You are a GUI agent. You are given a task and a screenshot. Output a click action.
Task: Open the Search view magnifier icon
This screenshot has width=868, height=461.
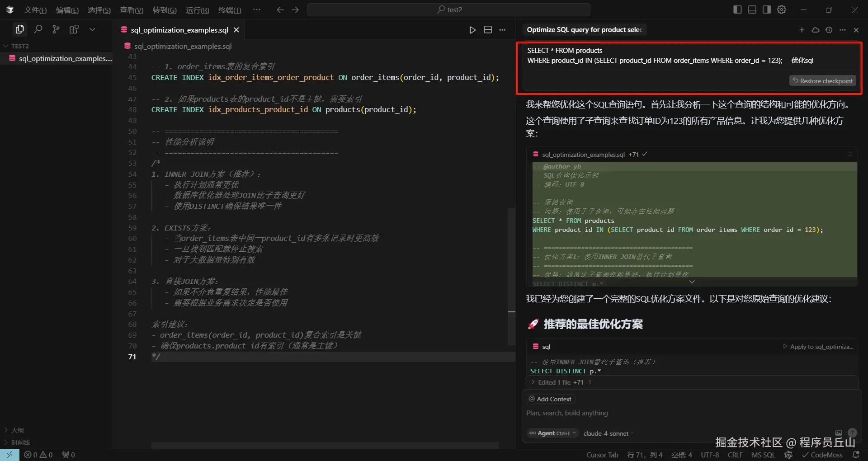pos(38,29)
